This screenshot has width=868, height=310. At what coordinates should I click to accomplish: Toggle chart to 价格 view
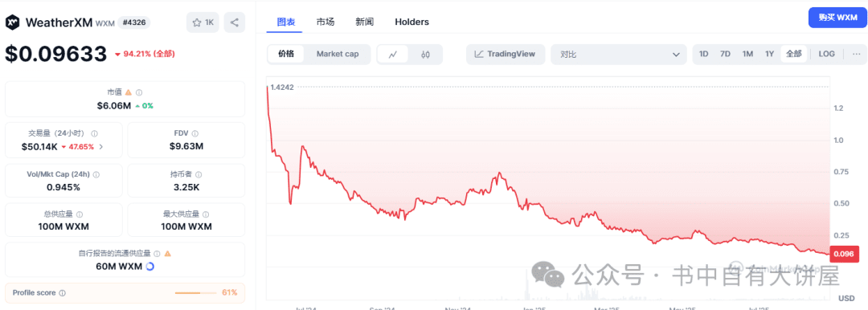(x=286, y=55)
